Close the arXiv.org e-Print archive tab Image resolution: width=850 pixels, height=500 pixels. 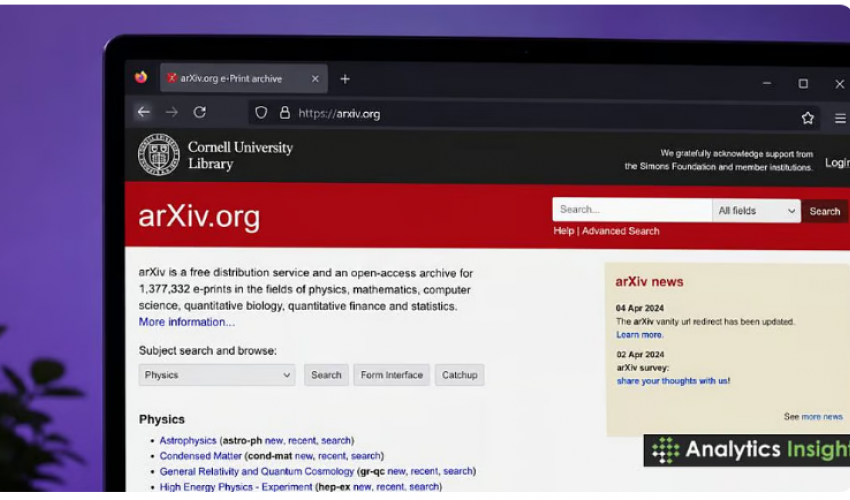[x=315, y=79]
